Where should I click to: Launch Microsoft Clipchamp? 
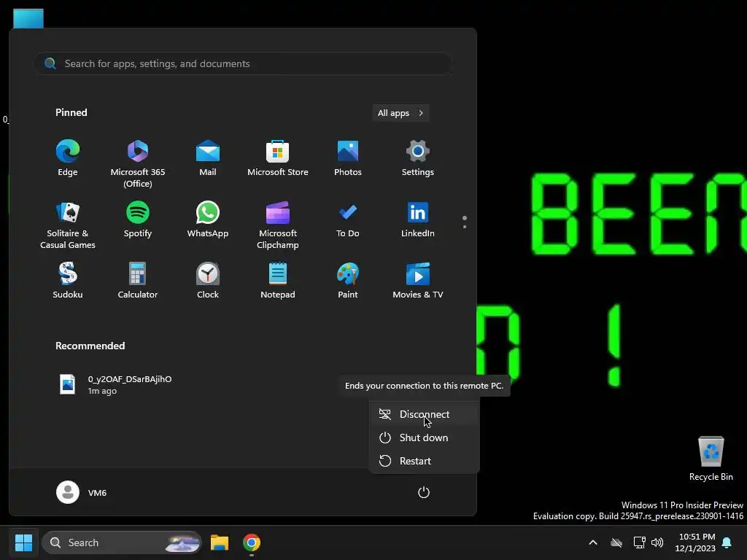tap(278, 225)
